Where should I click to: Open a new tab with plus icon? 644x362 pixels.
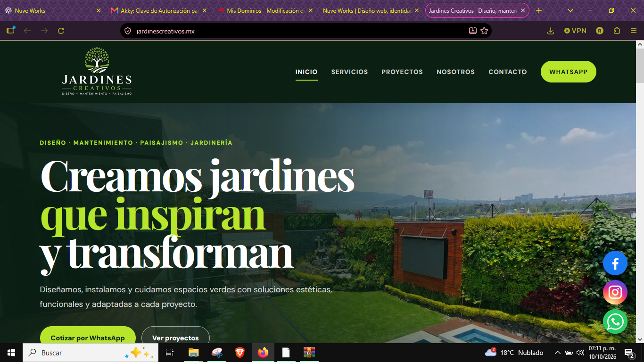coord(539,10)
